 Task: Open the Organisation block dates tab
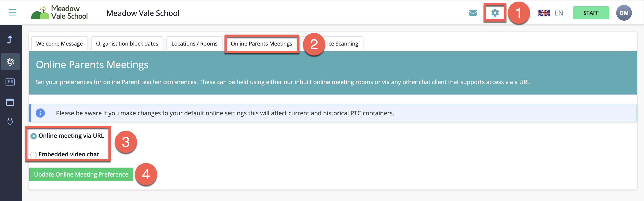(127, 44)
